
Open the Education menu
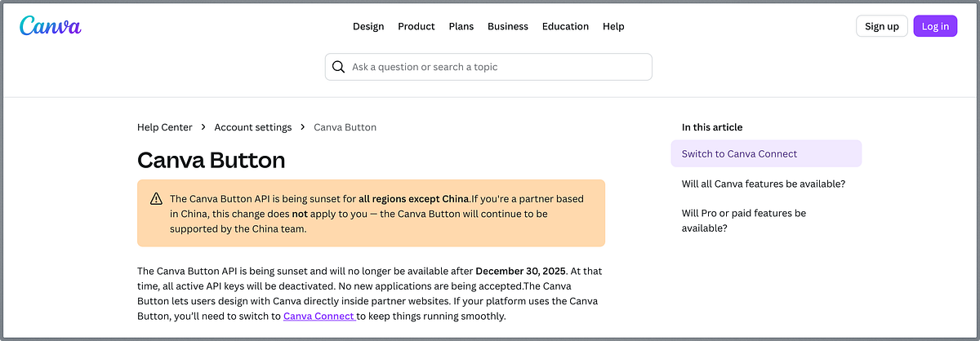click(565, 26)
